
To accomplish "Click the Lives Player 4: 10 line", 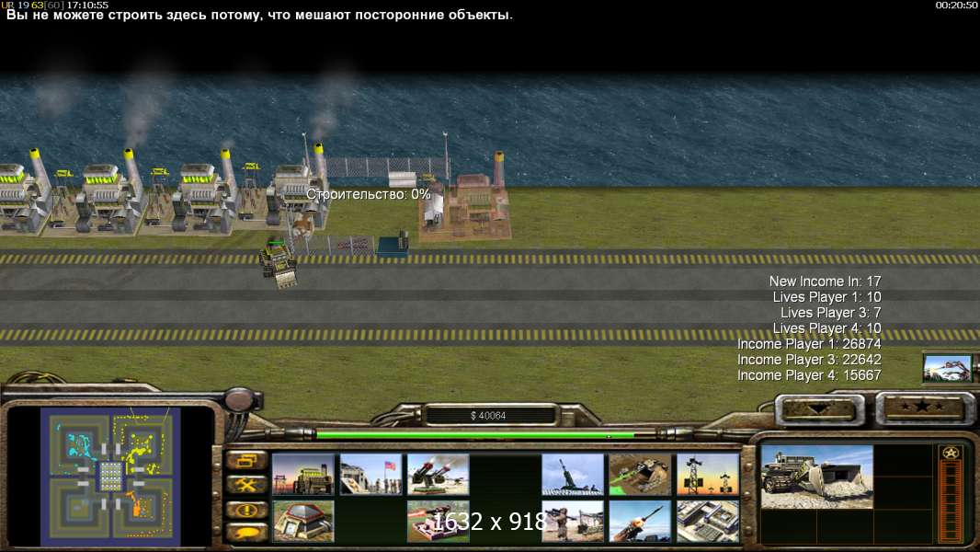I will [x=826, y=328].
